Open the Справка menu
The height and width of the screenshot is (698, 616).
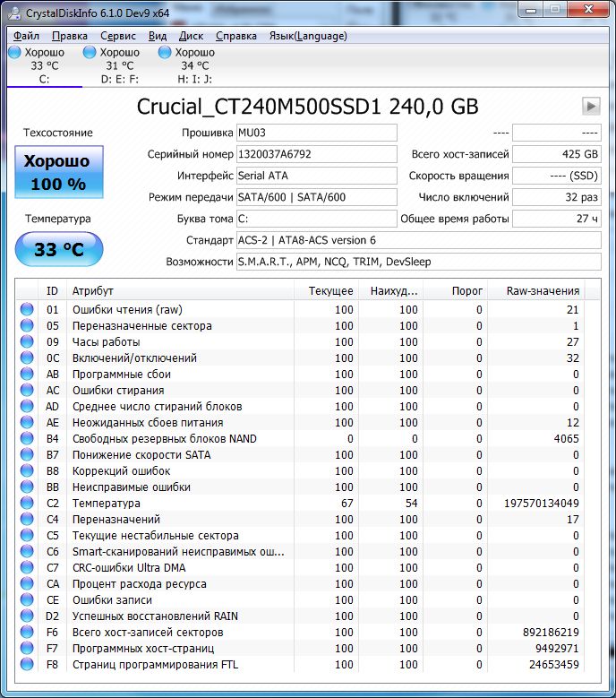[236, 36]
